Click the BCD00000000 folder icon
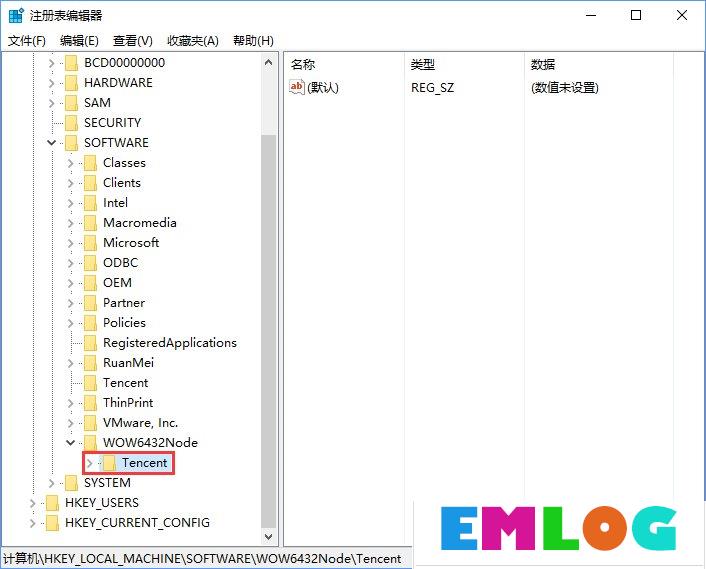This screenshot has height=569, width=706. pyautogui.click(x=71, y=63)
